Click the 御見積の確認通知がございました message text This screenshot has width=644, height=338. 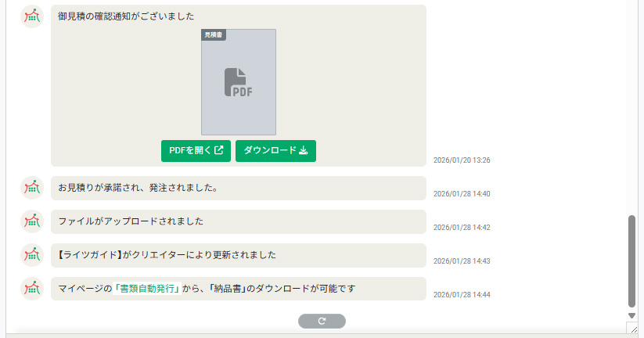pos(126,16)
